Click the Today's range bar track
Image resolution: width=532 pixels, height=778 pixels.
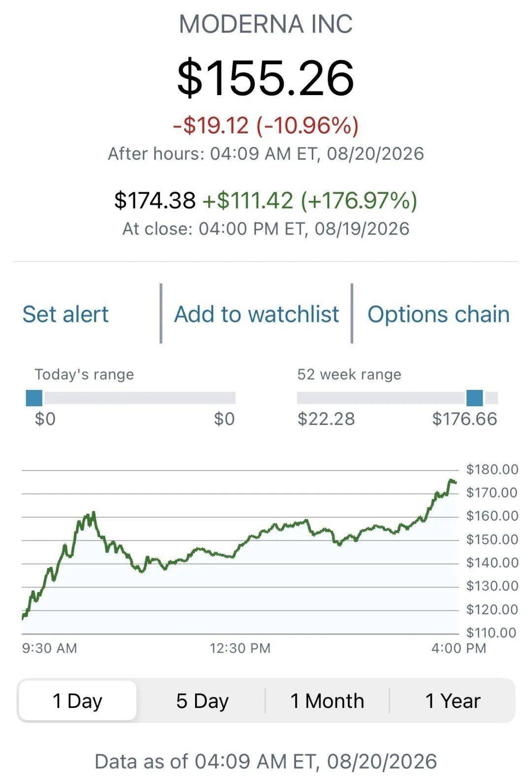pyautogui.click(x=131, y=398)
